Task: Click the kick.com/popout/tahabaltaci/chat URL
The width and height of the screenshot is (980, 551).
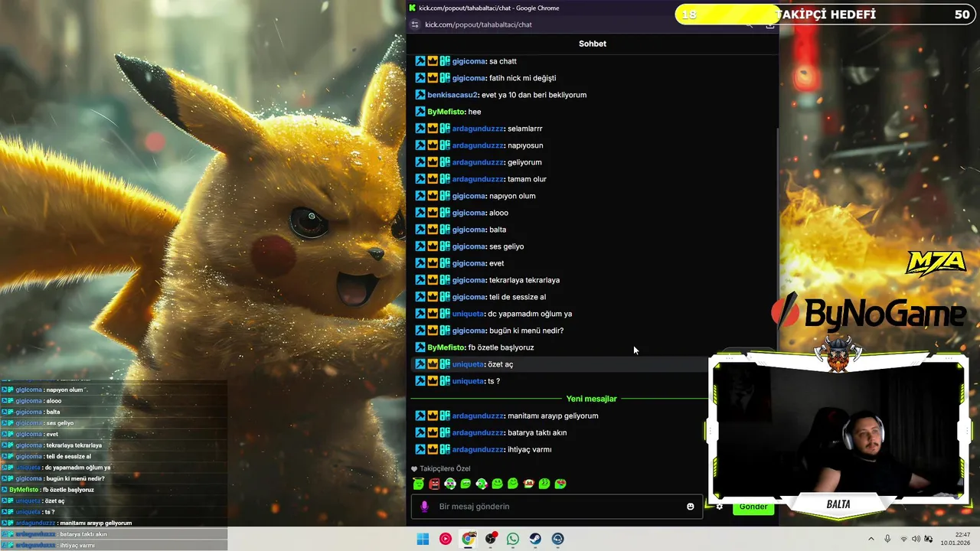Action: (x=479, y=24)
